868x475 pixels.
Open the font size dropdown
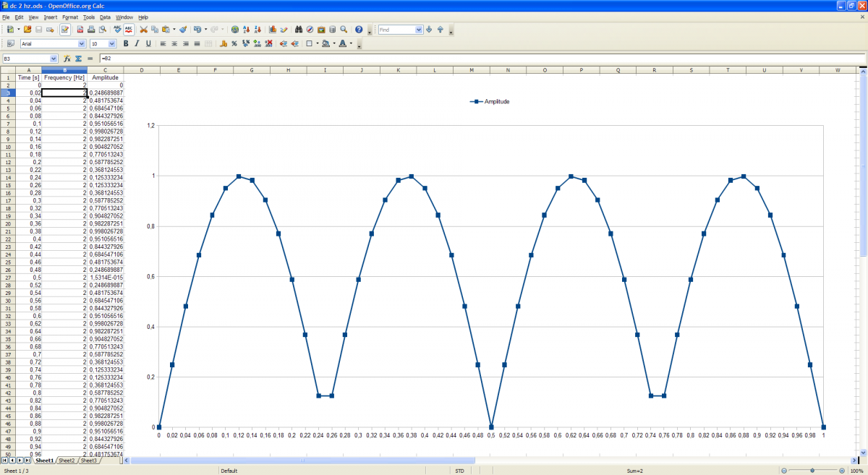(114, 43)
